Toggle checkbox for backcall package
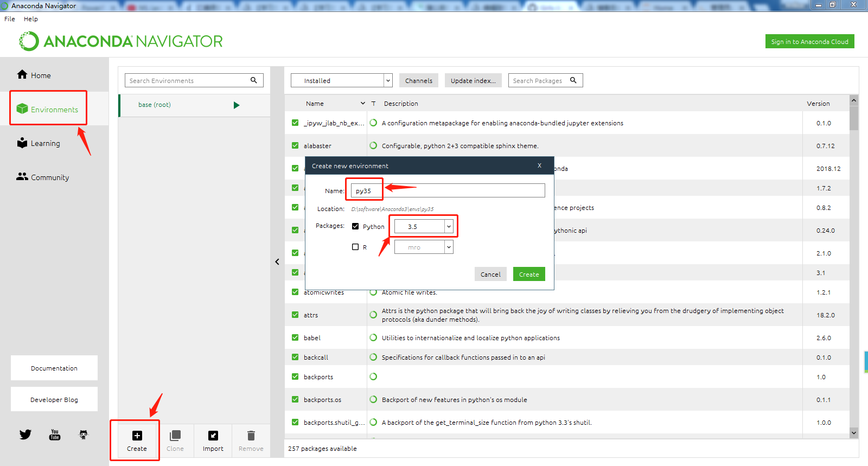868x466 pixels. coord(295,357)
